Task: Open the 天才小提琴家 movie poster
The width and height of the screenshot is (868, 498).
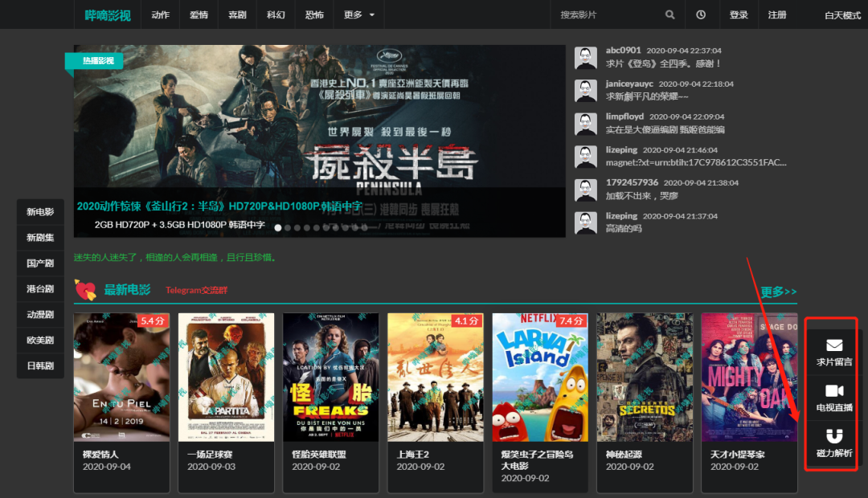Action: coord(750,378)
